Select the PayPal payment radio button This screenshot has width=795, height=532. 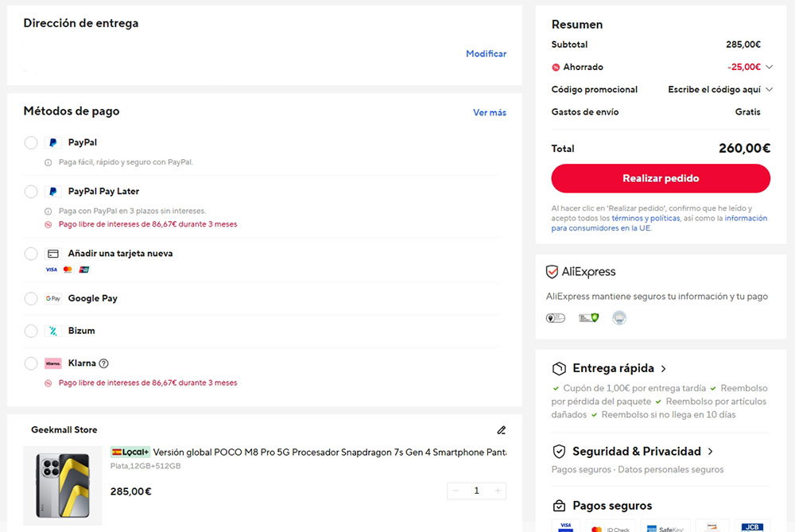(31, 142)
